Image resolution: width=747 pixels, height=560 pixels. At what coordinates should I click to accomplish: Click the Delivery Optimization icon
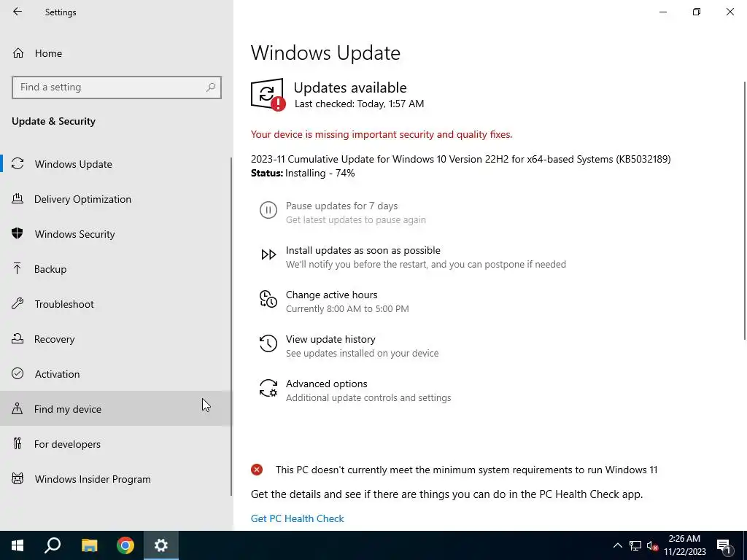[18, 199]
